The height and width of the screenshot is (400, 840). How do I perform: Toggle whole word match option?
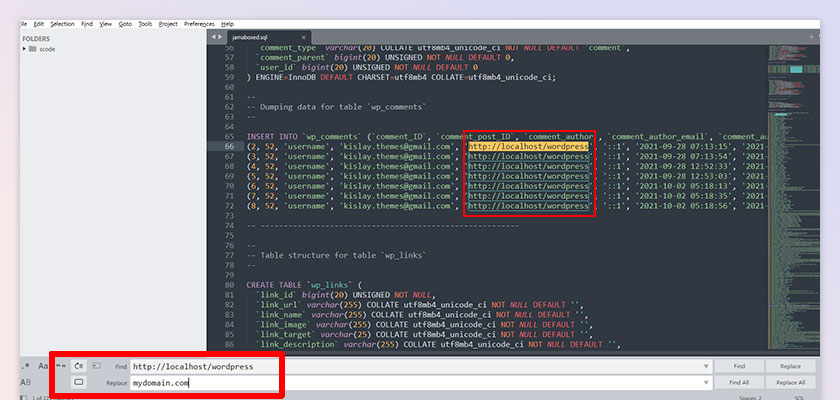(61, 366)
